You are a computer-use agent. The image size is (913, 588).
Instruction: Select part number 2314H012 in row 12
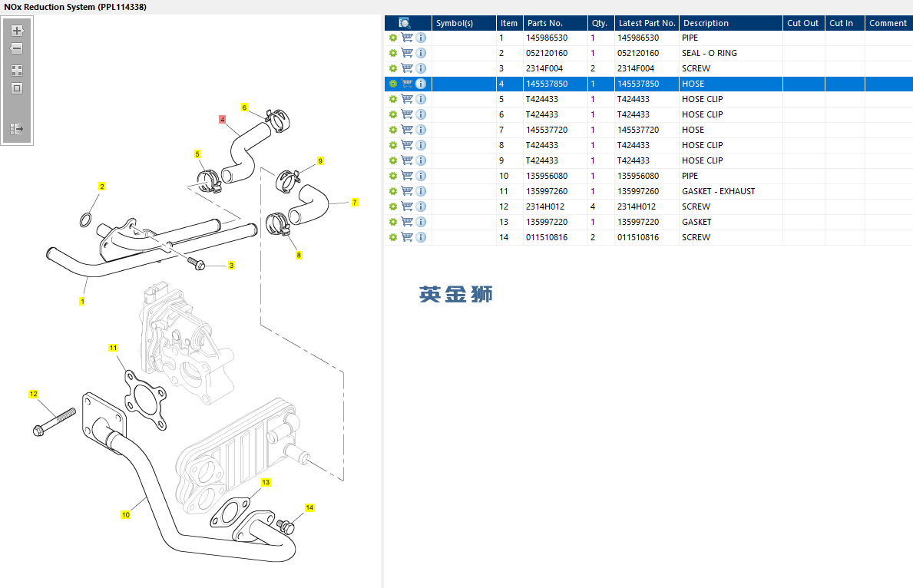[545, 206]
